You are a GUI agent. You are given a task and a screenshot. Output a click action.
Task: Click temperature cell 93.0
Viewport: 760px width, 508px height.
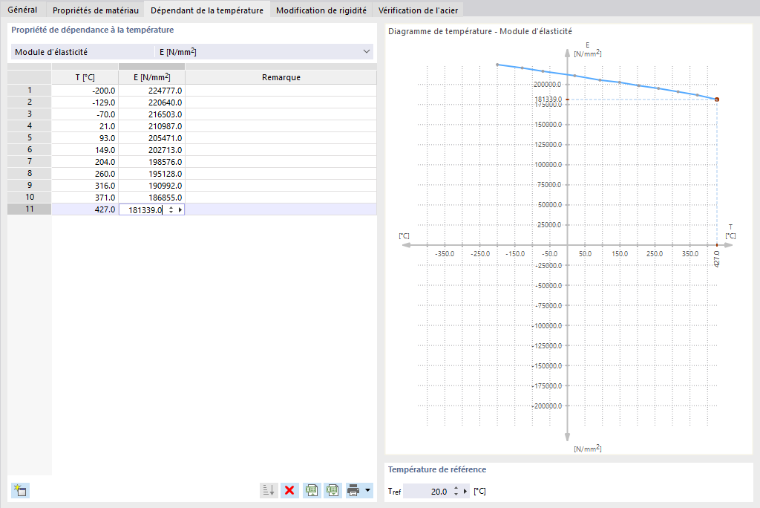point(85,138)
